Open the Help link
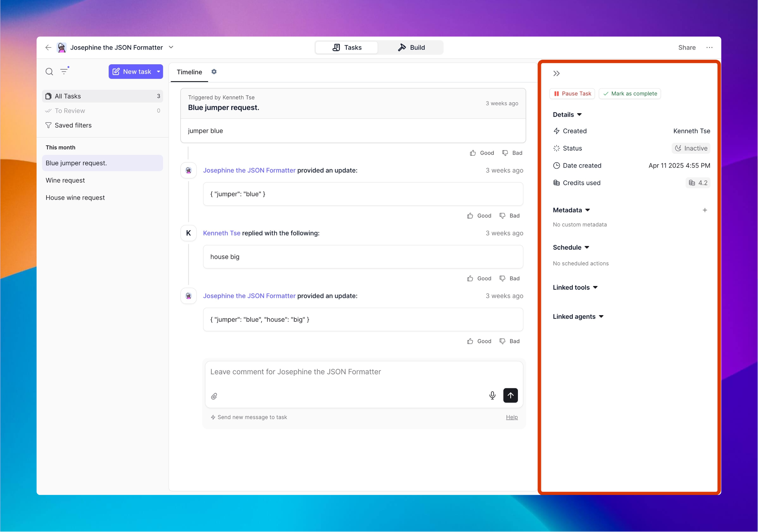The height and width of the screenshot is (532, 758). click(x=512, y=417)
